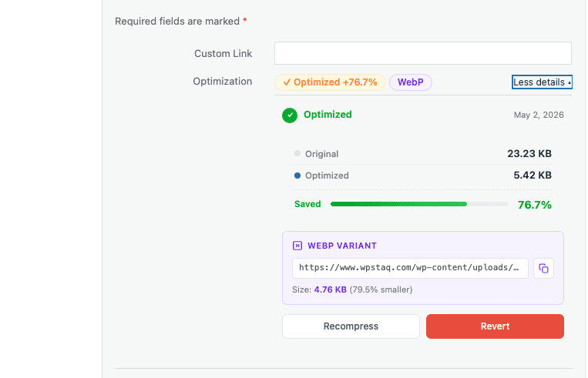Image resolution: width=588 pixels, height=378 pixels.
Task: Click the green Saved progress bar
Action: tap(419, 204)
